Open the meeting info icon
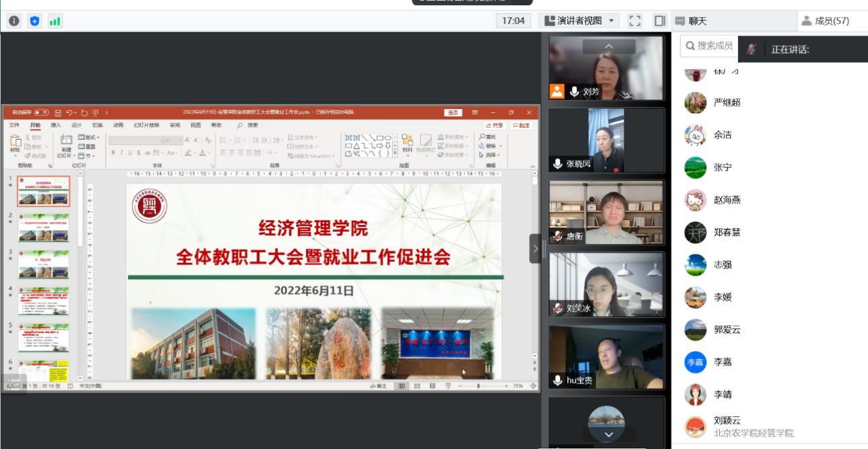This screenshot has width=868, height=449. click(x=14, y=21)
